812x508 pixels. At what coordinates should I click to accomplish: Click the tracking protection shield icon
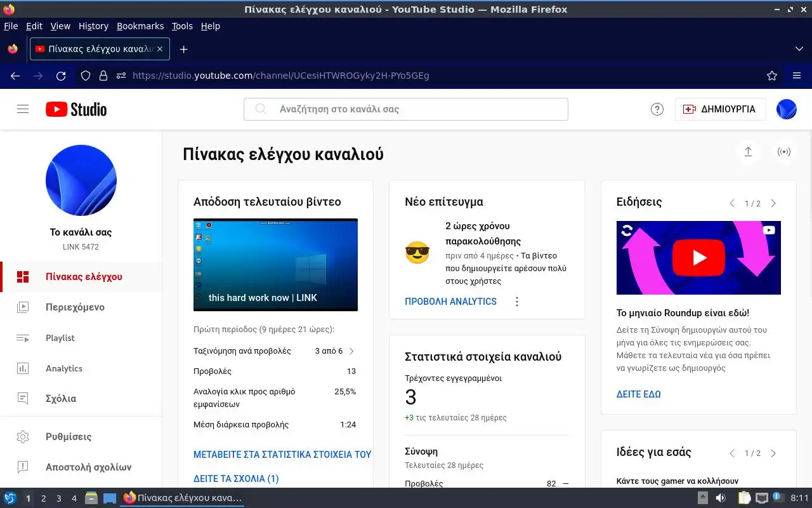tap(86, 76)
